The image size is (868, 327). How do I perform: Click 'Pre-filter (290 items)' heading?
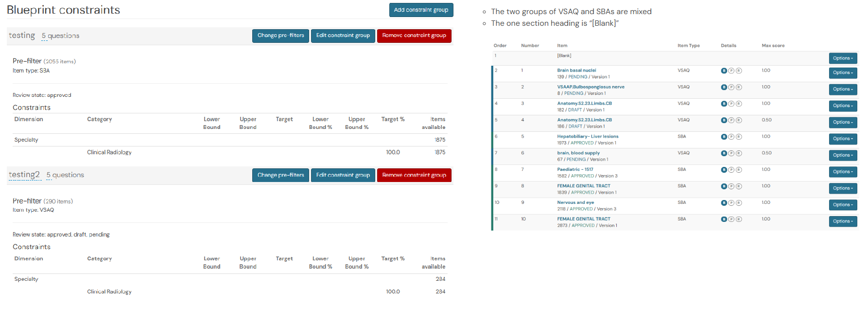(x=43, y=201)
